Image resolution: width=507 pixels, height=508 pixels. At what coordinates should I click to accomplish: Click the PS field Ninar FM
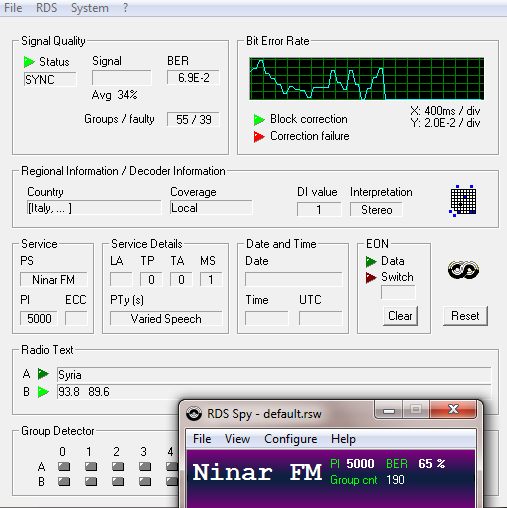[53, 279]
